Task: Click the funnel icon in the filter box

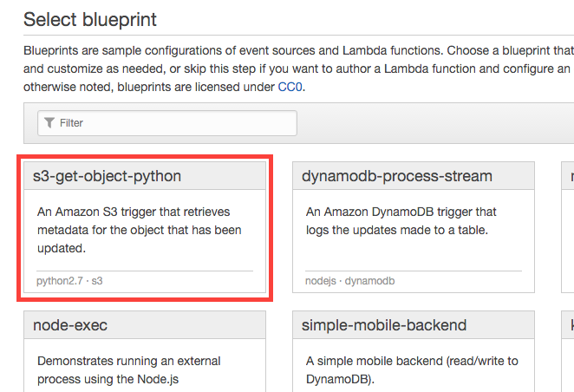Action: click(x=49, y=123)
